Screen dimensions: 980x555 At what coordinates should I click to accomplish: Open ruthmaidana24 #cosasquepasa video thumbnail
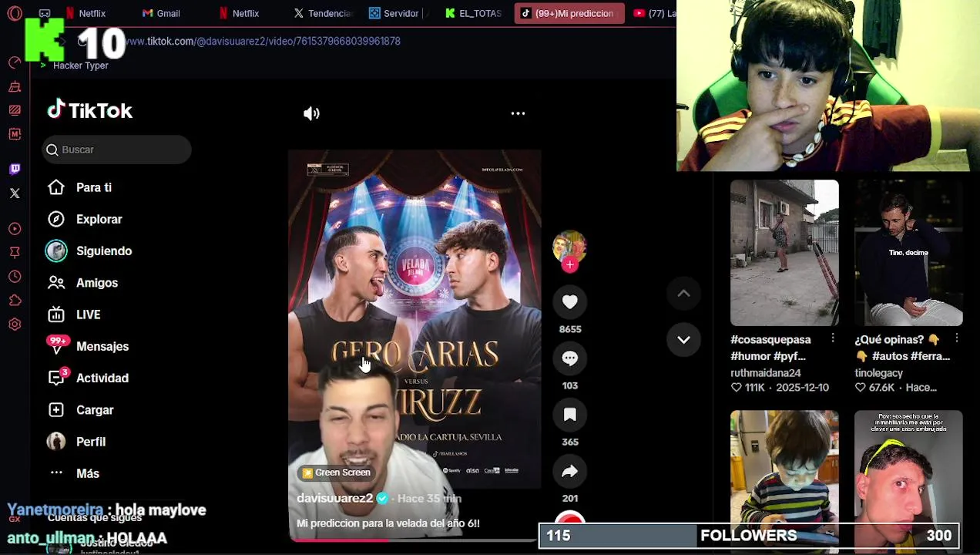(784, 253)
